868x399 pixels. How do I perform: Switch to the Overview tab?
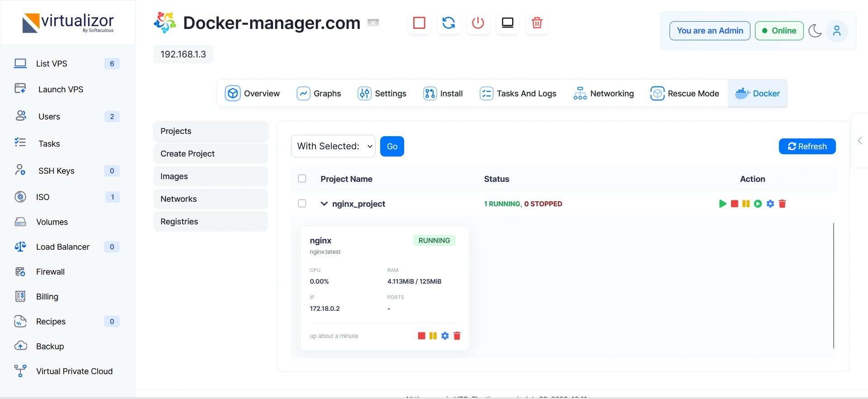[252, 93]
